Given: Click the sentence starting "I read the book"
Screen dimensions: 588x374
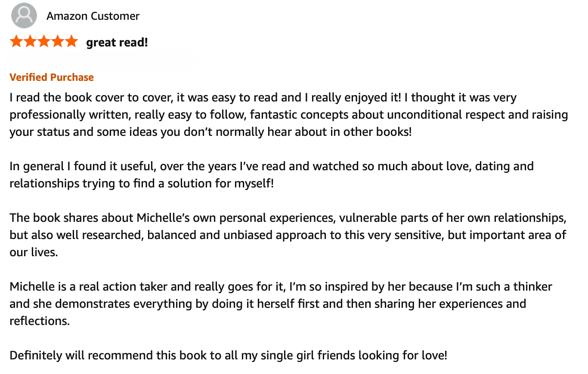Looking at the screenshot, I should (x=263, y=98).
